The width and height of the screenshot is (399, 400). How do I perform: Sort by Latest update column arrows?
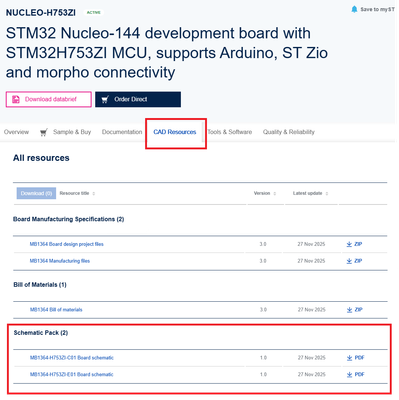tap(327, 194)
